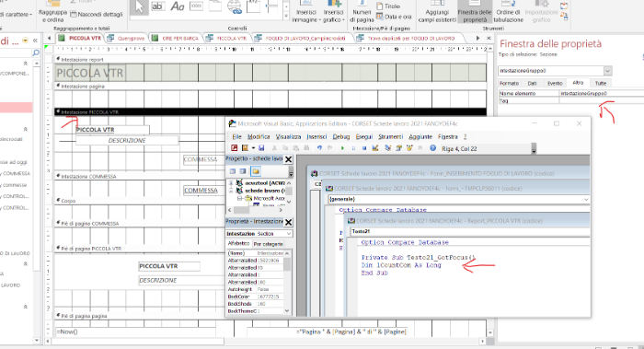Open the Visualizza menu in VBA editor
This screenshot has width=644, height=349.
coord(288,136)
